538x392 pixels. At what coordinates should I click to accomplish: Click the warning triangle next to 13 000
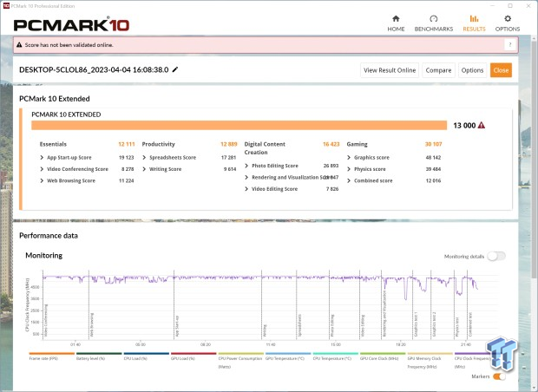point(482,125)
